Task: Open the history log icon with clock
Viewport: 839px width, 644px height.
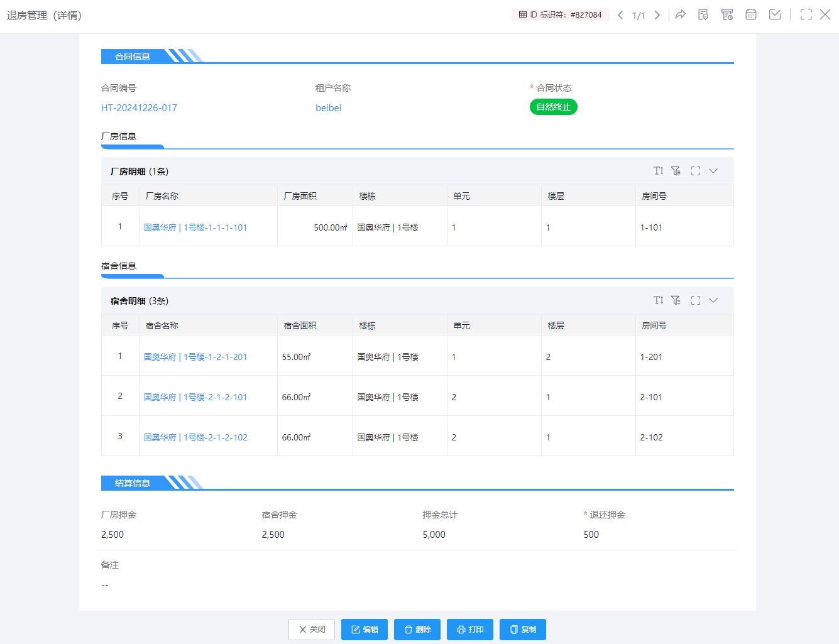Action: pyautogui.click(x=727, y=14)
